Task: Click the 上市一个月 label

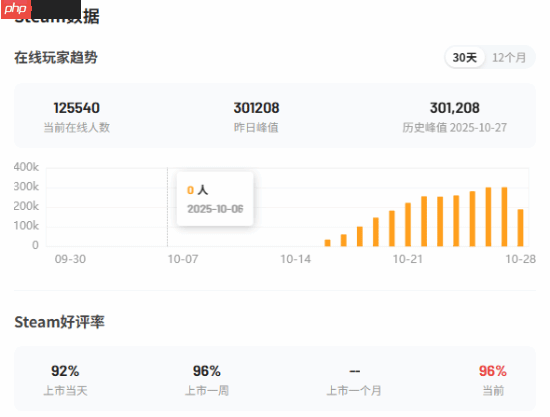Action: (x=354, y=390)
